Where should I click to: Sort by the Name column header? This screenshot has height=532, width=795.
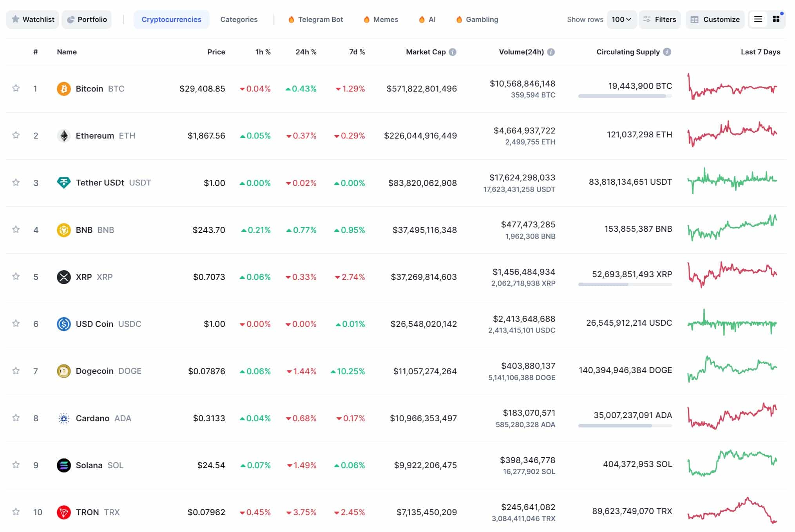coord(67,52)
